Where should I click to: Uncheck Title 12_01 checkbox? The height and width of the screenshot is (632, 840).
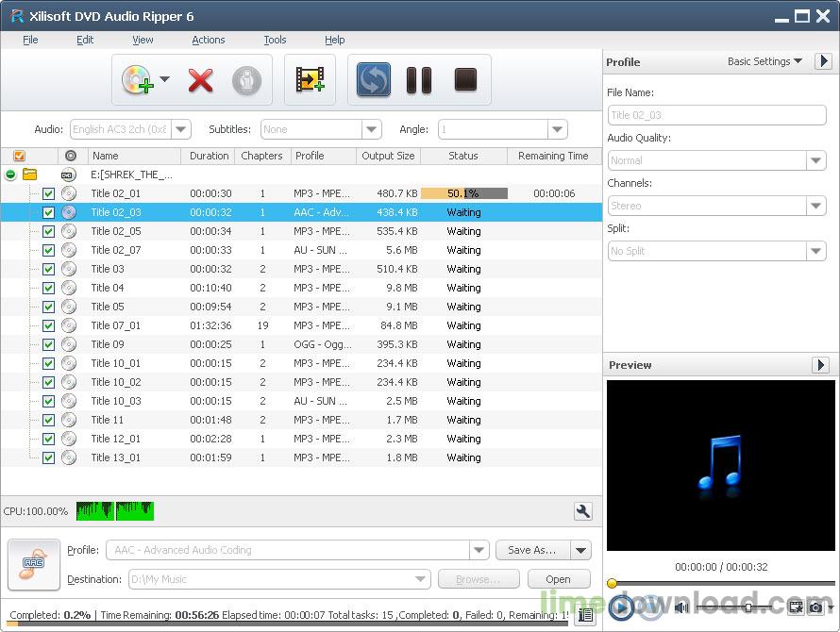pyautogui.click(x=48, y=439)
